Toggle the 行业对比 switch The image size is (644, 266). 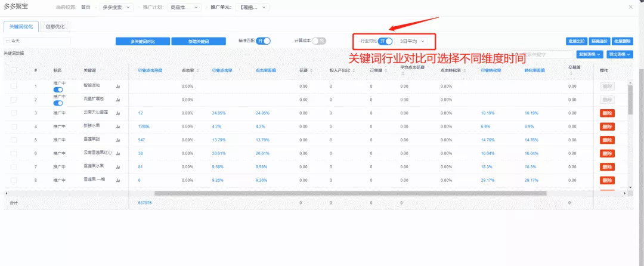click(x=385, y=41)
